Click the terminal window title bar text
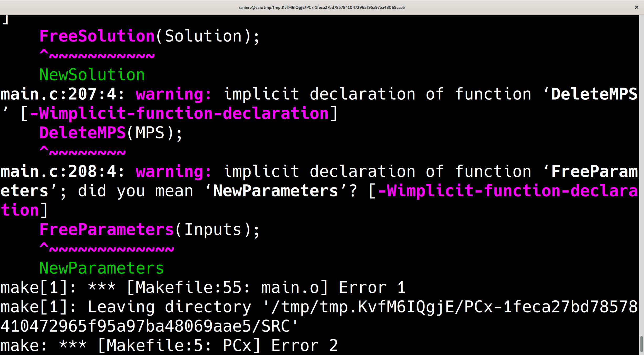 [321, 7]
